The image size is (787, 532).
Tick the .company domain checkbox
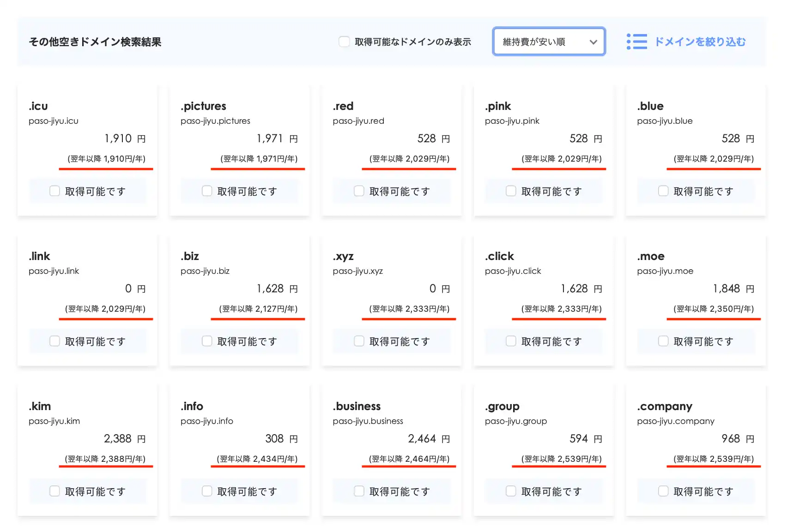click(x=663, y=491)
